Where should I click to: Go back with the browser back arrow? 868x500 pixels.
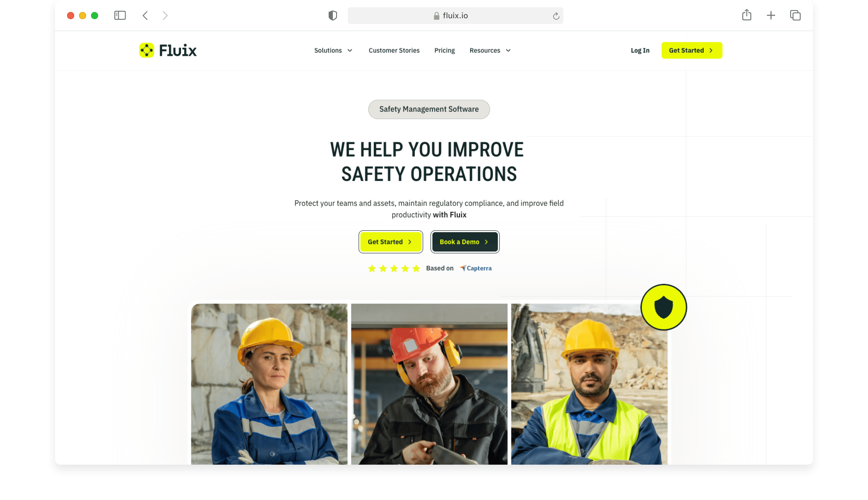pyautogui.click(x=145, y=16)
